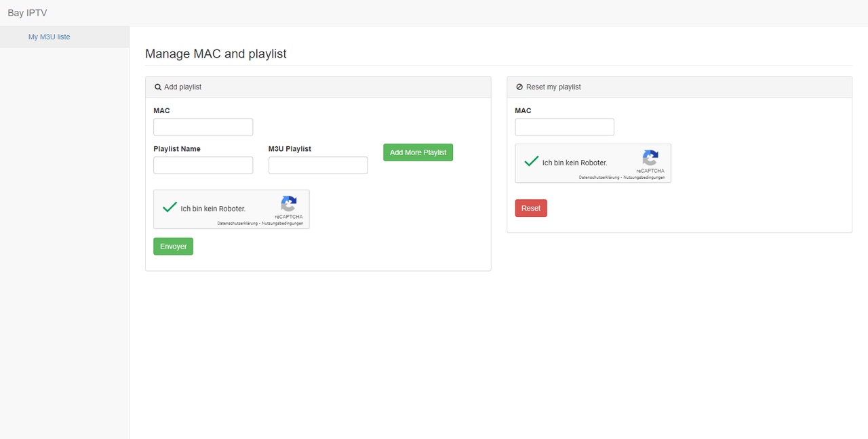The height and width of the screenshot is (439, 868).
Task: Open Datenschutzerklärung link in Reset panel captcha
Action: click(599, 177)
